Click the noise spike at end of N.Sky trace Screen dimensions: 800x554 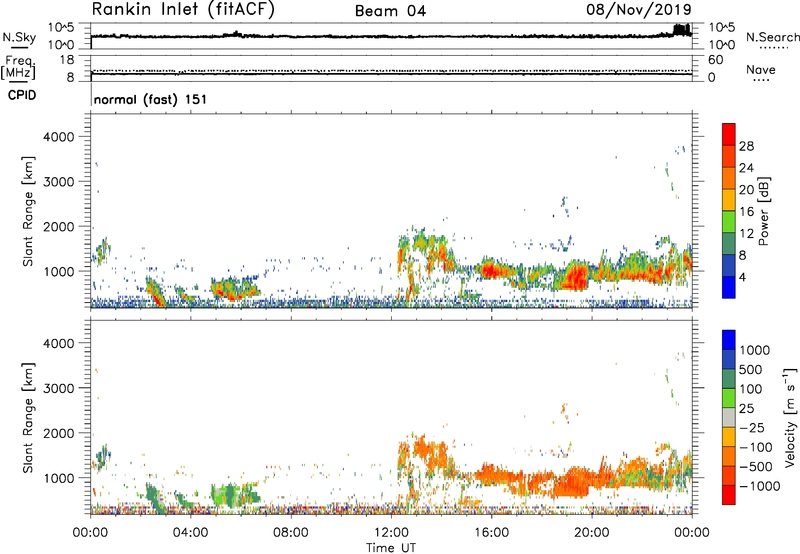[x=682, y=30]
